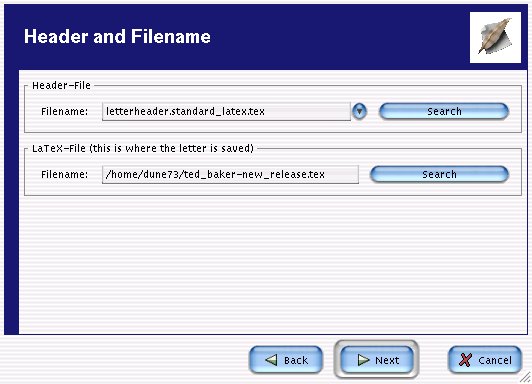532x384 pixels.
Task: Focus the letterheader.standard_latex.tex filename field
Action: (x=226, y=111)
